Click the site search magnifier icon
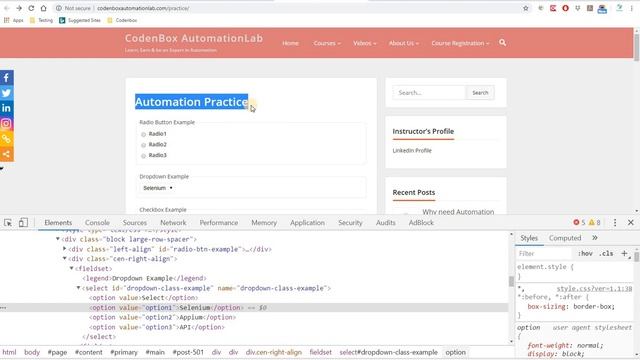The width and height of the screenshot is (640, 360). [x=502, y=42]
